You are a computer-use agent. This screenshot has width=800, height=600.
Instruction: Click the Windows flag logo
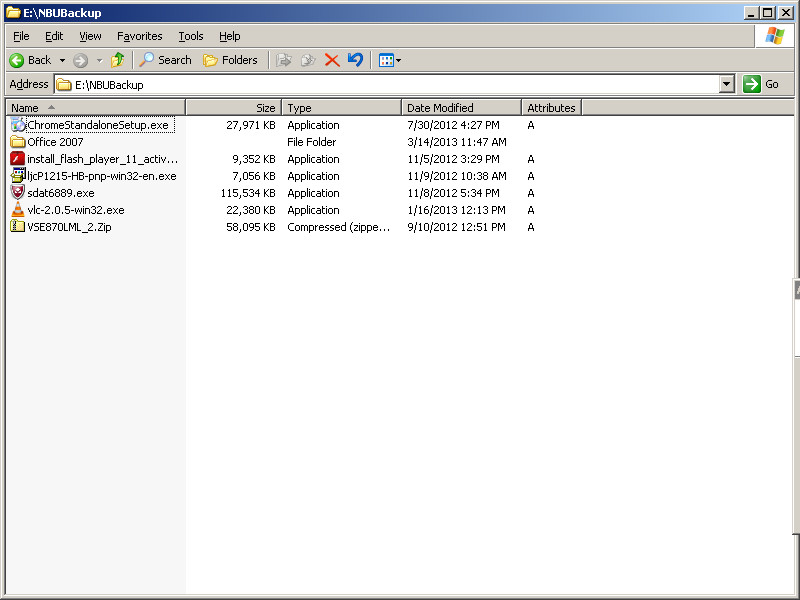tap(774, 36)
